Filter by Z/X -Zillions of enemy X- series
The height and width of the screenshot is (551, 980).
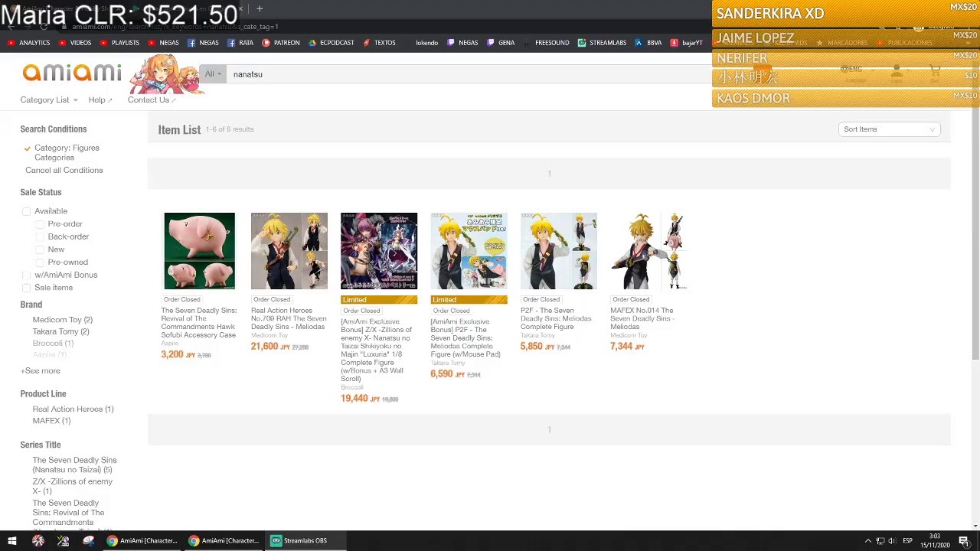tap(72, 487)
